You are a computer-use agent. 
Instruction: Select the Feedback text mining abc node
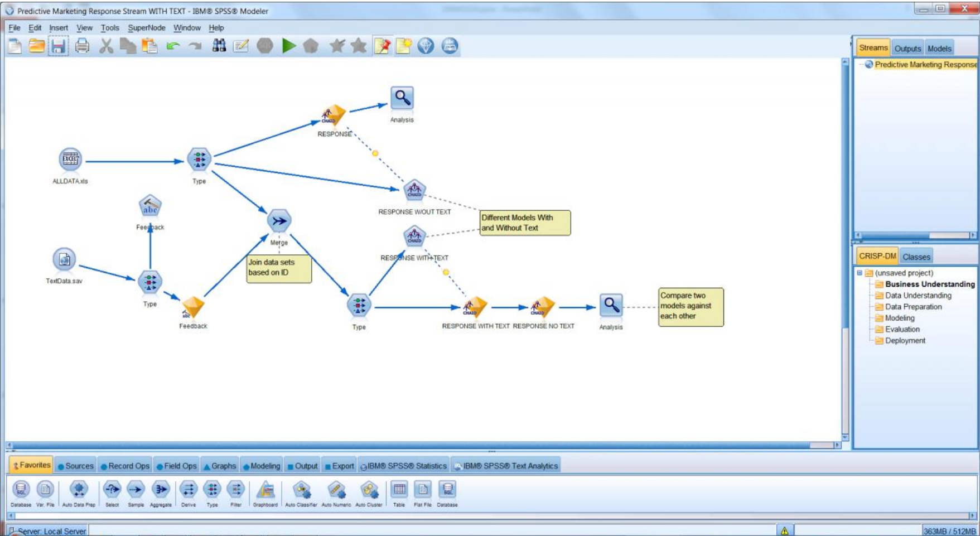point(150,207)
